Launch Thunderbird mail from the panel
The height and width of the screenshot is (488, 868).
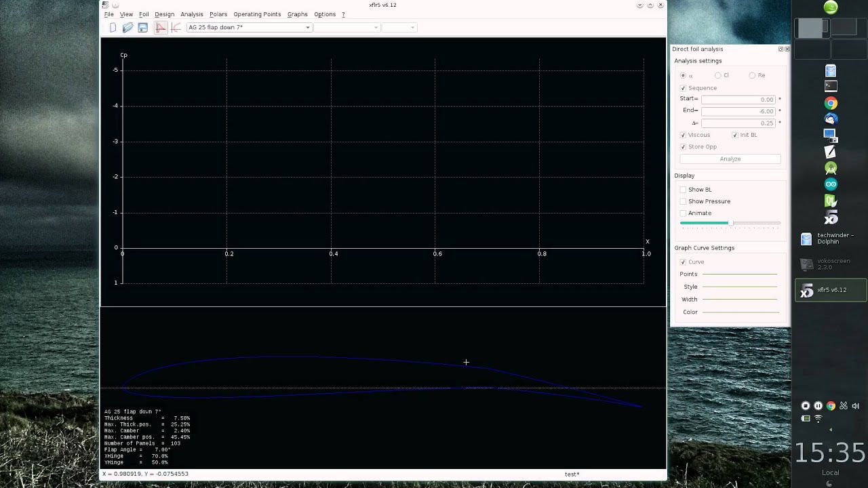click(x=831, y=119)
